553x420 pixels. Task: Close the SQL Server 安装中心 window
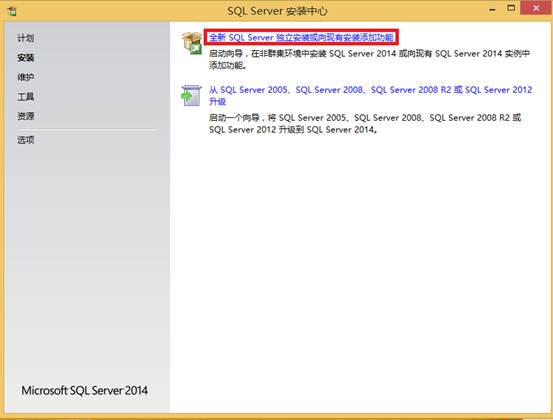click(x=536, y=8)
